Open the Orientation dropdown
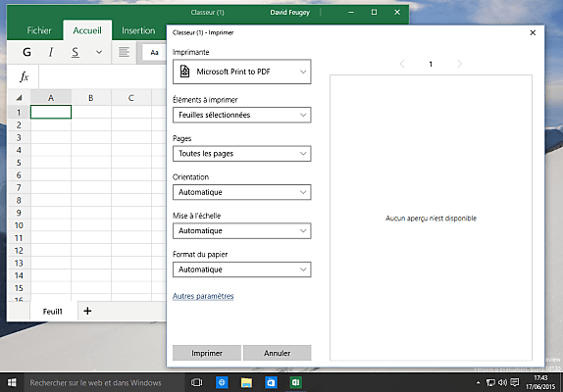Screen dimensions: 563x392 point(241,192)
